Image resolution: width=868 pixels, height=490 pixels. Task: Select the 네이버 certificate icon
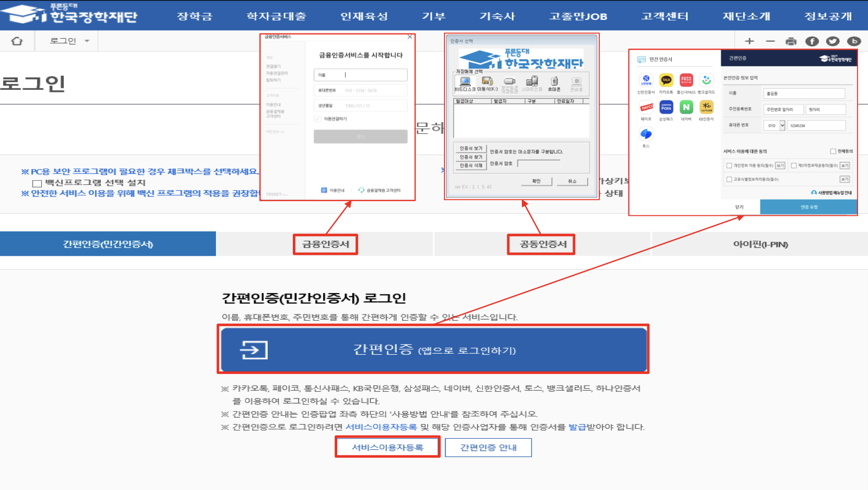click(687, 107)
